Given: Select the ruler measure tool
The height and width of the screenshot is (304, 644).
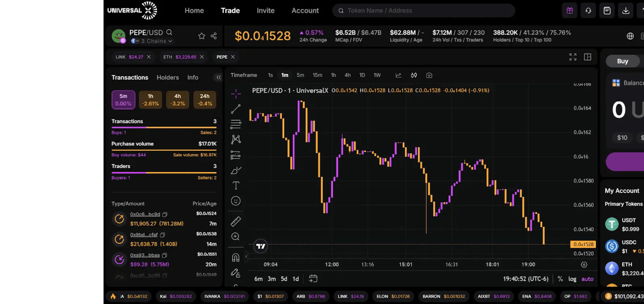Looking at the screenshot, I should (x=236, y=221).
